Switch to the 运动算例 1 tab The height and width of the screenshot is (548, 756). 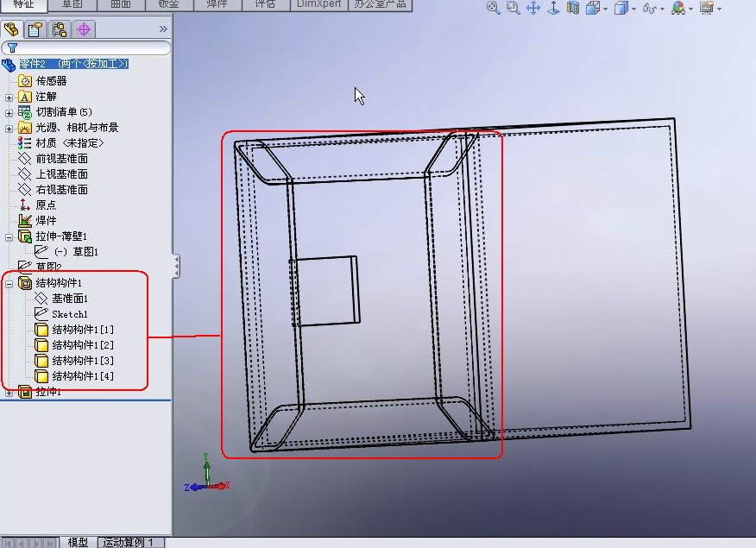(x=129, y=542)
